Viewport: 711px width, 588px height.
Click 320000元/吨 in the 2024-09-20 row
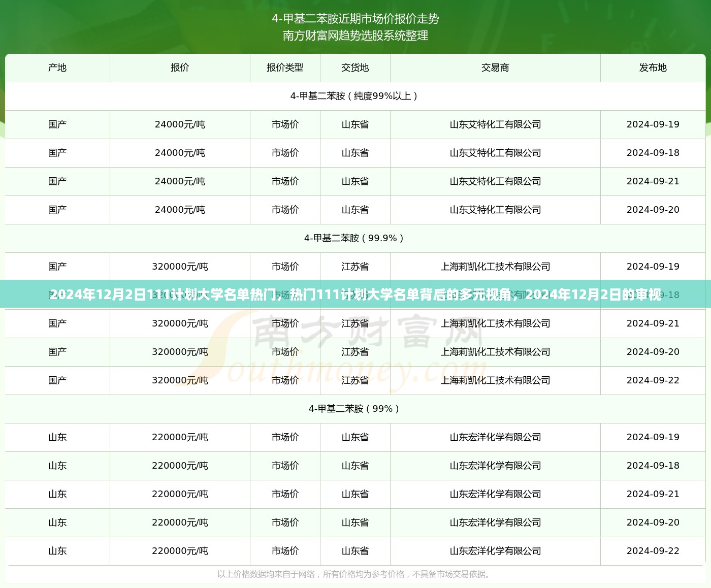(x=180, y=352)
